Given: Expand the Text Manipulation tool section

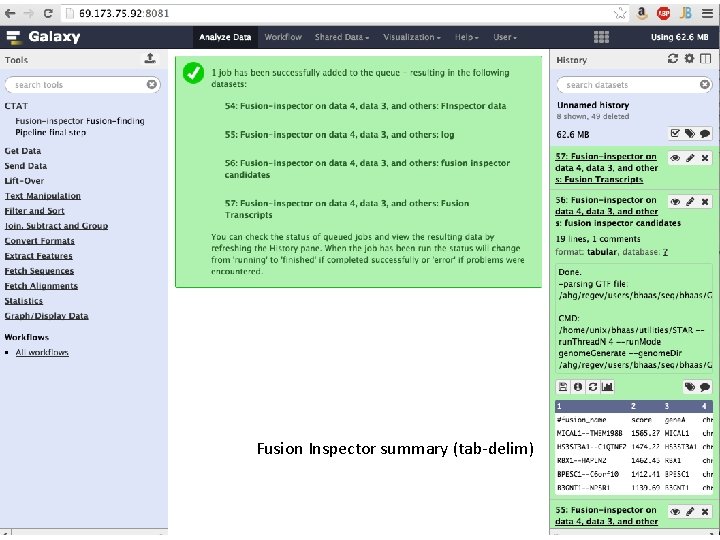Looking at the screenshot, I should 42,196.
